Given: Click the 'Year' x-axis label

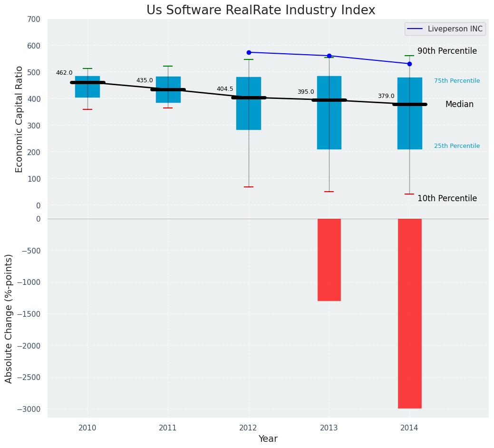Looking at the screenshot, I should [x=268, y=438].
